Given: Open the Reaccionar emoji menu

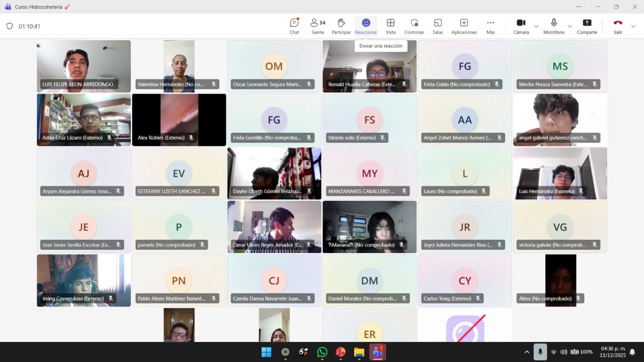Looking at the screenshot, I should click(366, 26).
